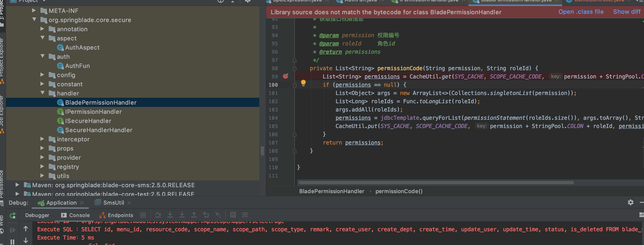The height and width of the screenshot is (245, 644).
Task: Expand the constant package
Action: click(x=42, y=84)
